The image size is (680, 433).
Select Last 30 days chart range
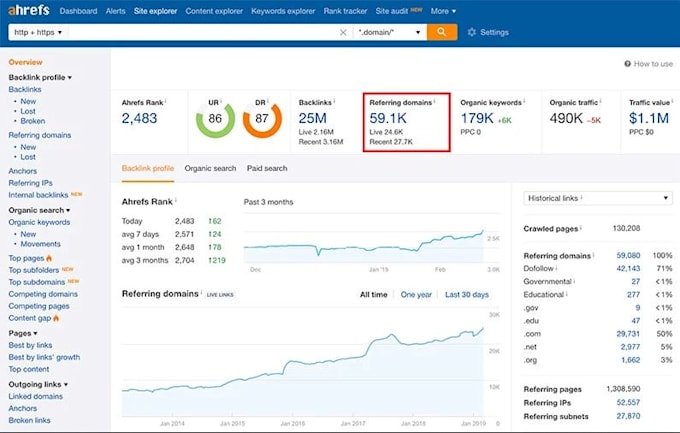pyautogui.click(x=467, y=295)
